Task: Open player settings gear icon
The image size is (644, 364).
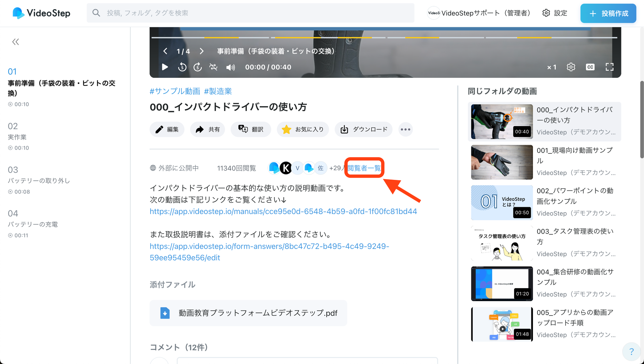Action: tap(571, 67)
